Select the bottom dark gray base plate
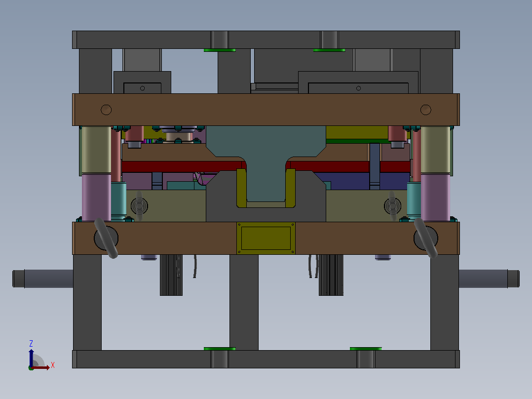 pos(266,359)
